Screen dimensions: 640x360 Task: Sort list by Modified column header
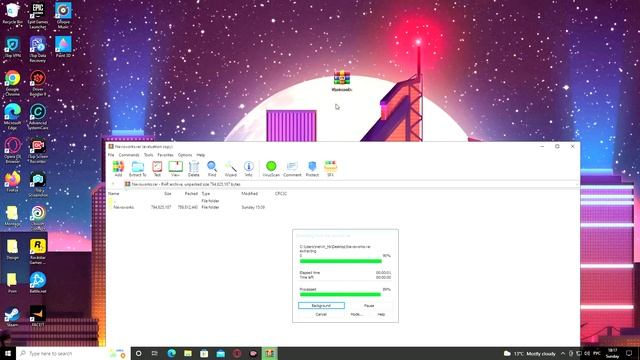pos(249,193)
